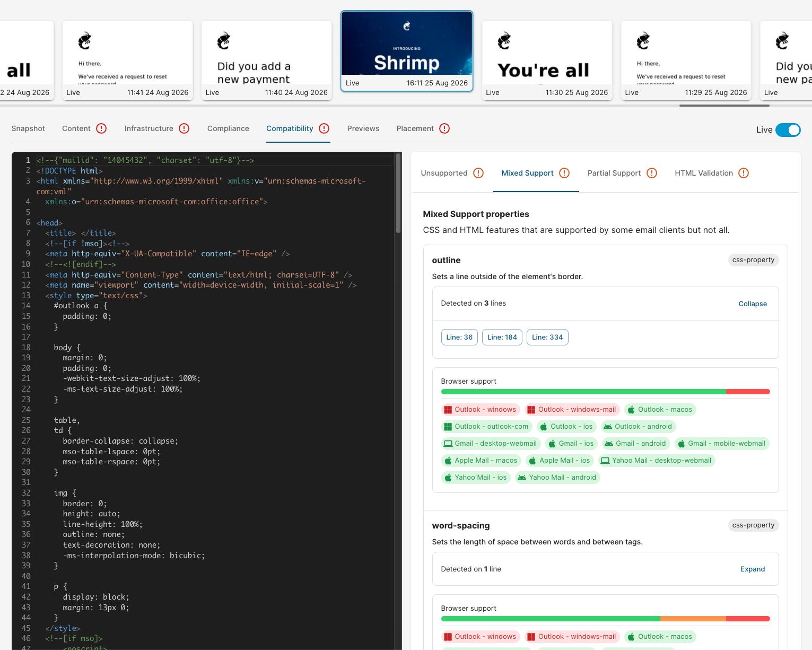812x650 pixels.
Task: Click the warning icon beside Content tab
Action: (x=101, y=128)
